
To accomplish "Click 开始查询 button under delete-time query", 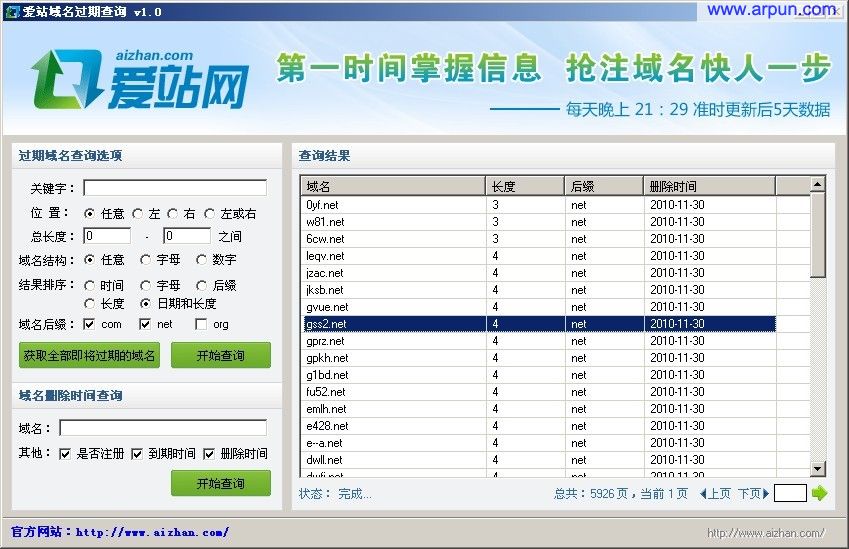I will tap(221, 483).
